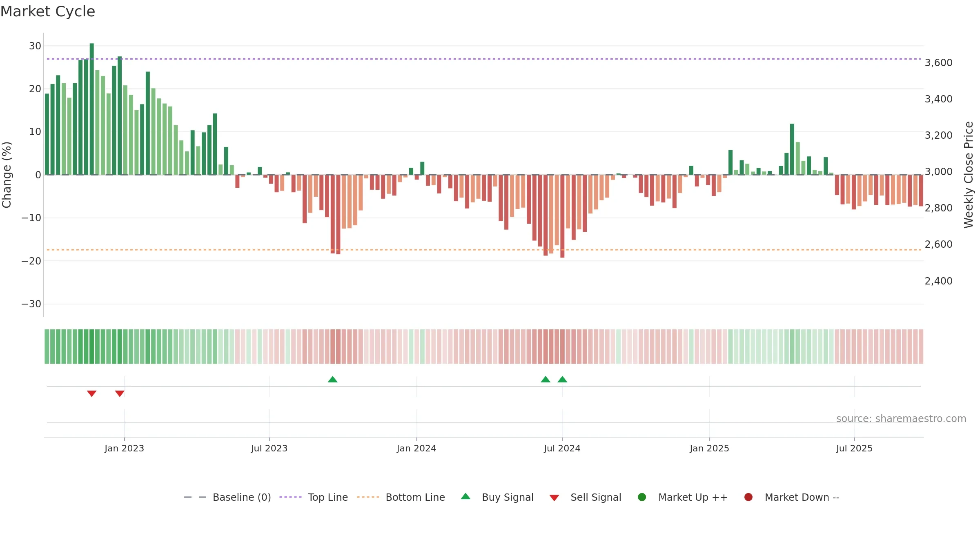Click the green circle Market Up legend icon
The image size is (980, 551).
coord(642,497)
